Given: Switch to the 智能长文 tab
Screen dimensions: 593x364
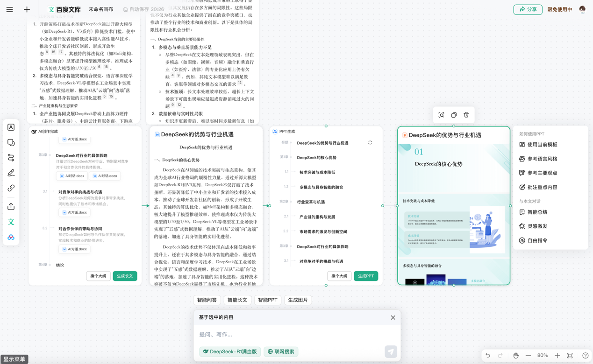Looking at the screenshot, I should pyautogui.click(x=237, y=300).
